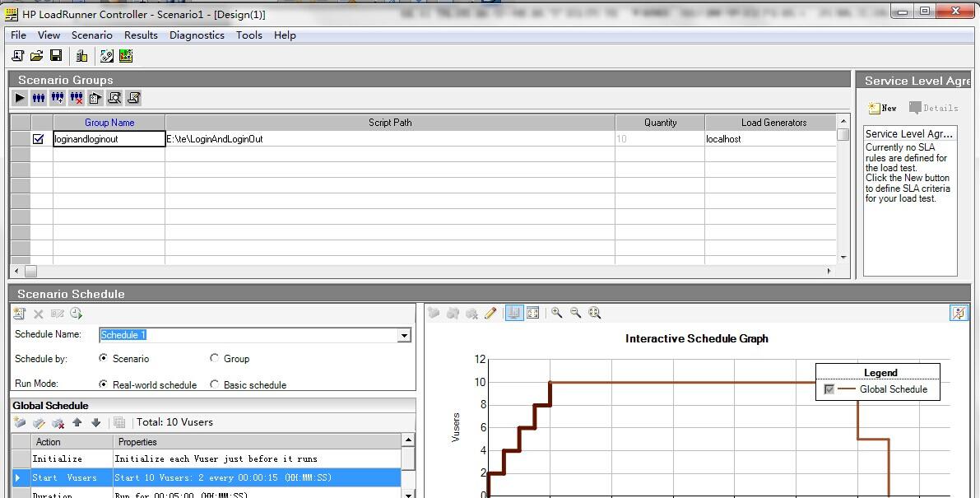Screen dimensions: 980x498
Task: Open Run-Time Settings icon in Scenario Groups
Action: (95, 98)
